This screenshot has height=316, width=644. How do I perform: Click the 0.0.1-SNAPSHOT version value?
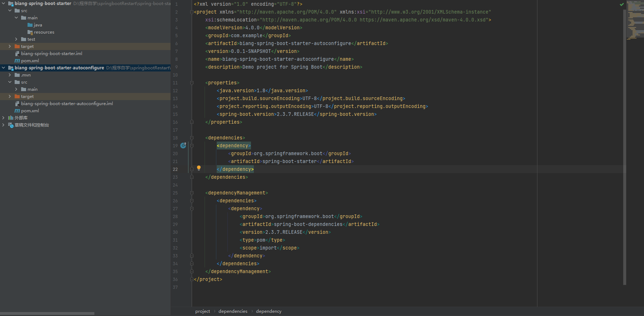pos(251,51)
